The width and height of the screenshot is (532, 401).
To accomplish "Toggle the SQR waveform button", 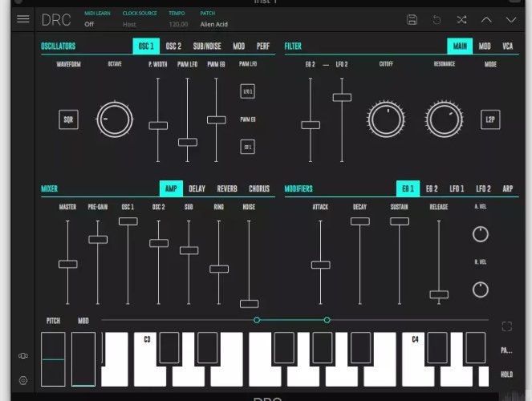I will click(68, 119).
